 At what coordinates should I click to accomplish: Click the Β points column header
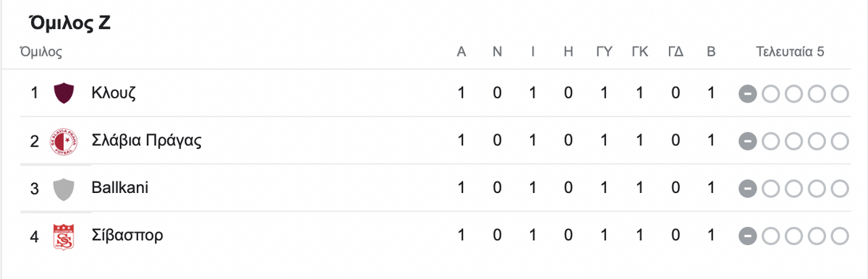711,52
